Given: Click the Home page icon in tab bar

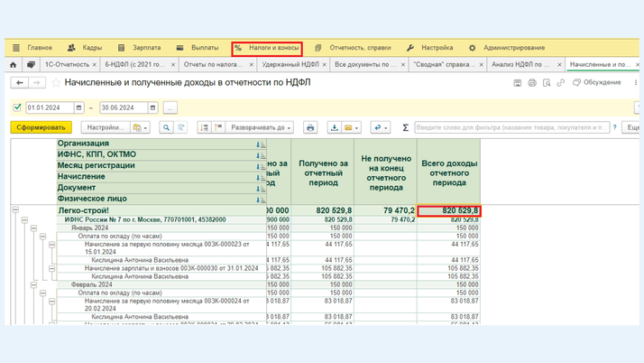Looking at the screenshot, I should (13, 65).
